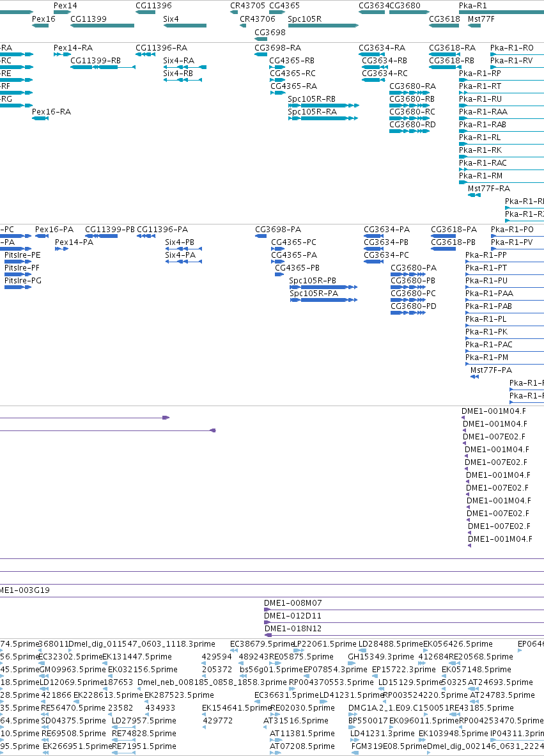Screen dimensions: 544x756
Task: Click the CG4365-RB transcript
Action: (277, 67)
